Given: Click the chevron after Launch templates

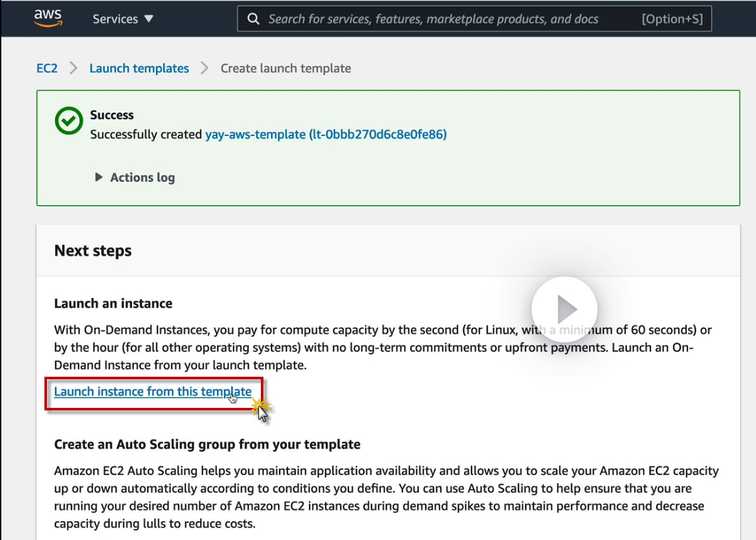Looking at the screenshot, I should pos(204,69).
